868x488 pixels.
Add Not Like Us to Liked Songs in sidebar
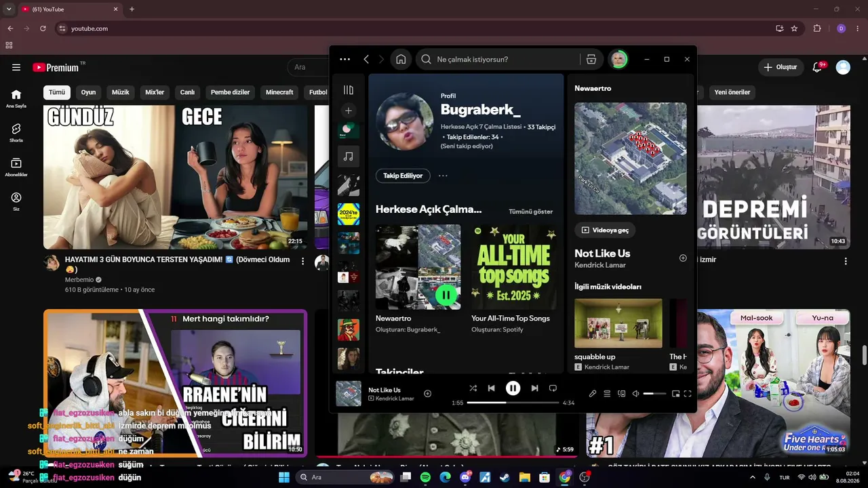click(x=683, y=258)
